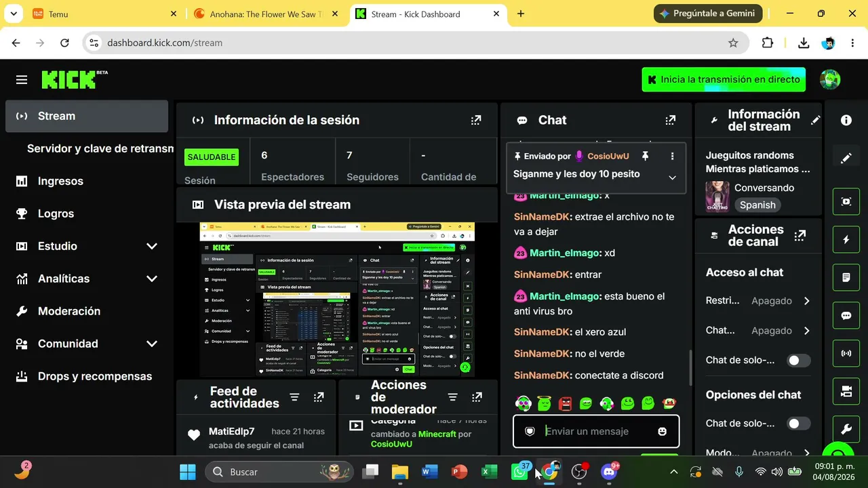Viewport: 868px width, 488px height.
Task: Focus the Enviar un mensaje input
Action: [597, 431]
